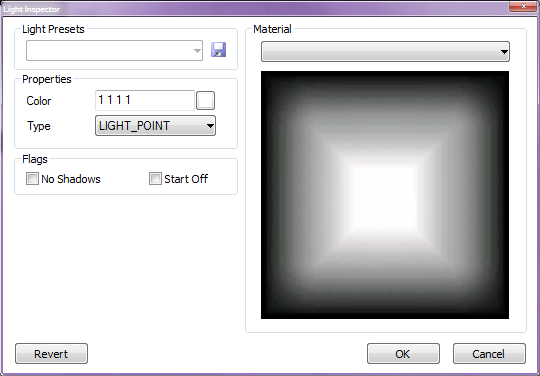Save the current light preset with floppy icon

(x=218, y=50)
